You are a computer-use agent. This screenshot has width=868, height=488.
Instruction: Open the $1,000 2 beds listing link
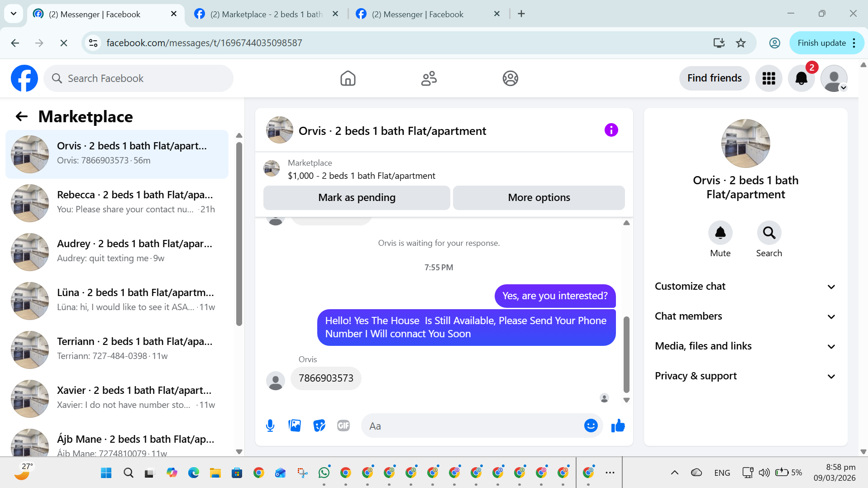[x=361, y=176]
